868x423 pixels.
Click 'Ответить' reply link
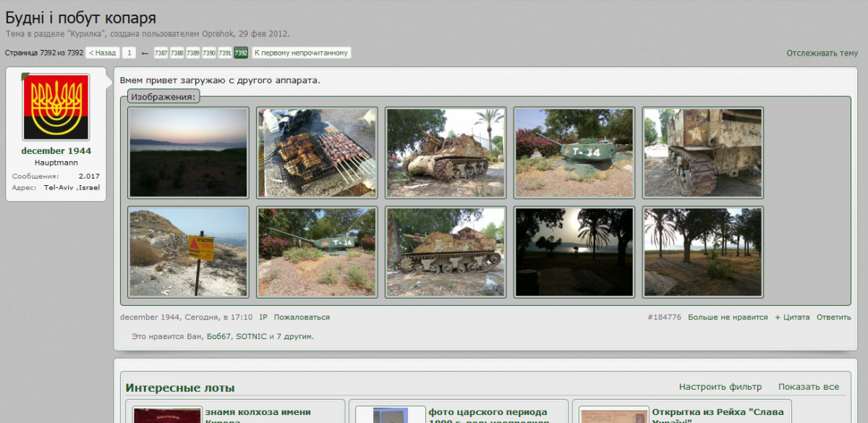point(833,317)
